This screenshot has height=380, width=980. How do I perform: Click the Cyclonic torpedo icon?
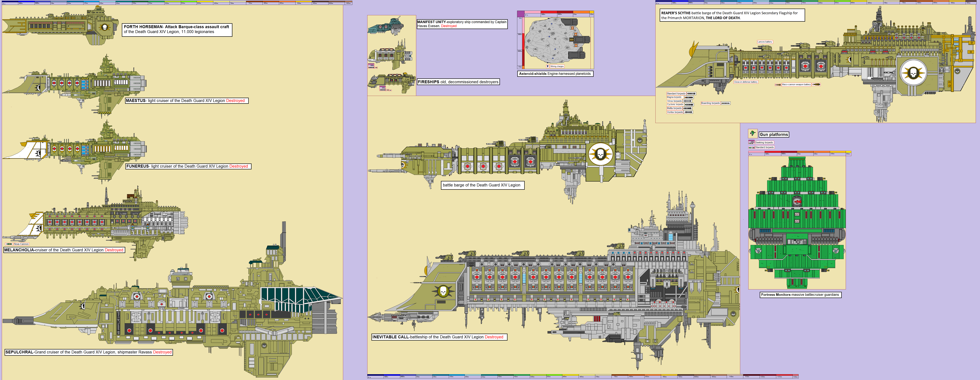(689, 105)
